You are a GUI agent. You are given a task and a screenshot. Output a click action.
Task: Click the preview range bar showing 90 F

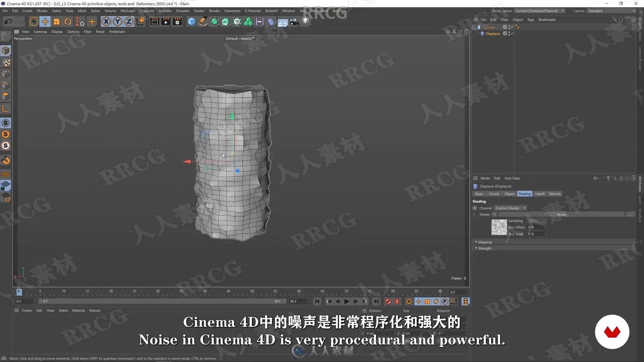tap(162, 301)
